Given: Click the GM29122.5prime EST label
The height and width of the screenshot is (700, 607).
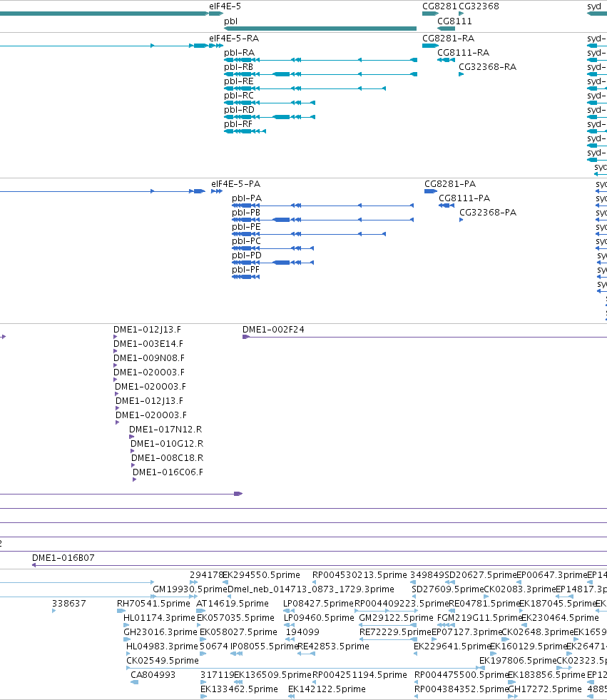Looking at the screenshot, I should (397, 618).
